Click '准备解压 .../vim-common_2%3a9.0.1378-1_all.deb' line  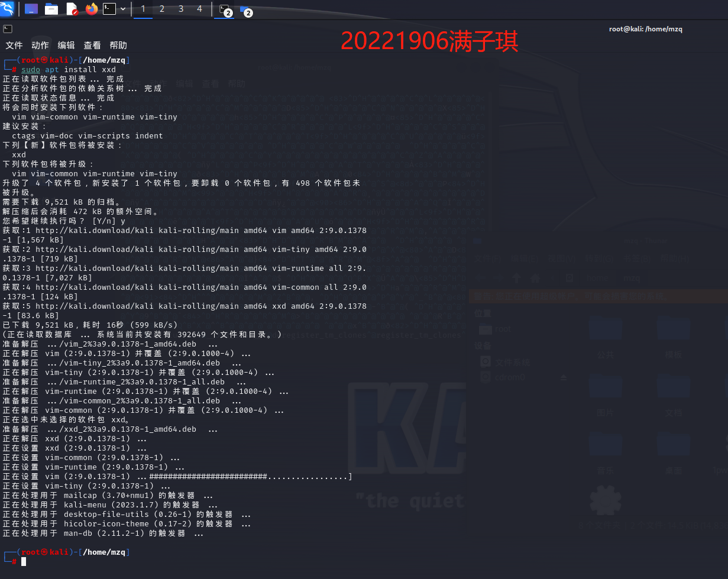tap(122, 400)
